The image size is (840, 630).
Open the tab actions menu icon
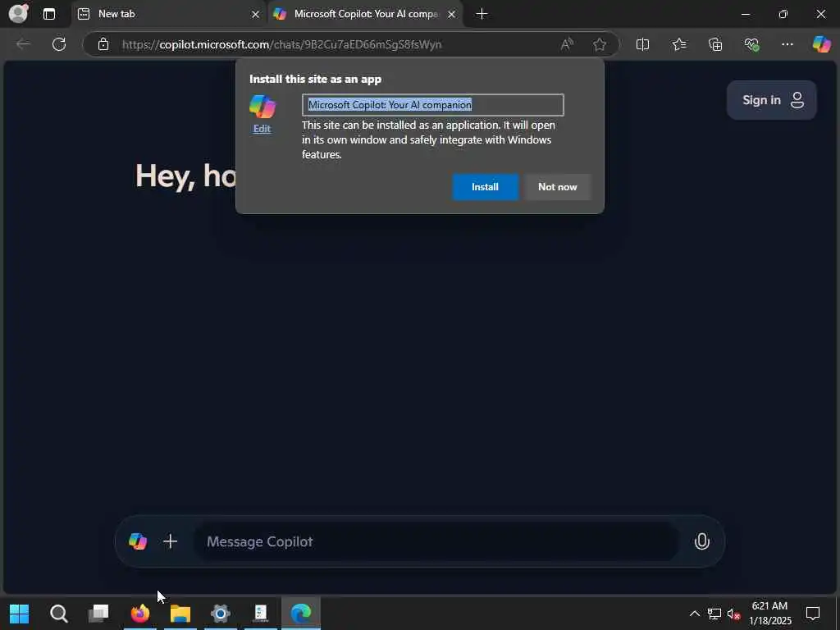coord(48,14)
